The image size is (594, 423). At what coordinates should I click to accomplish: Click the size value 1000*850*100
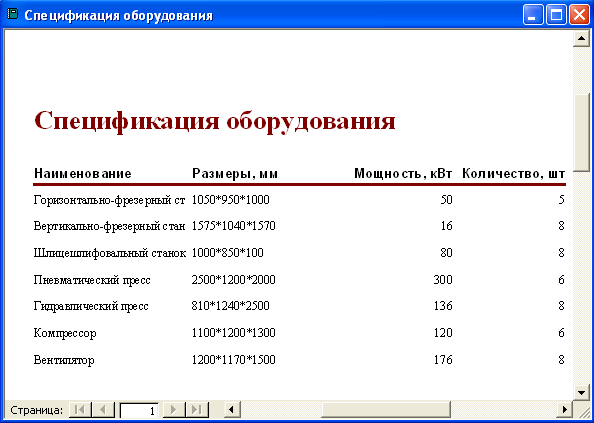tap(227, 253)
